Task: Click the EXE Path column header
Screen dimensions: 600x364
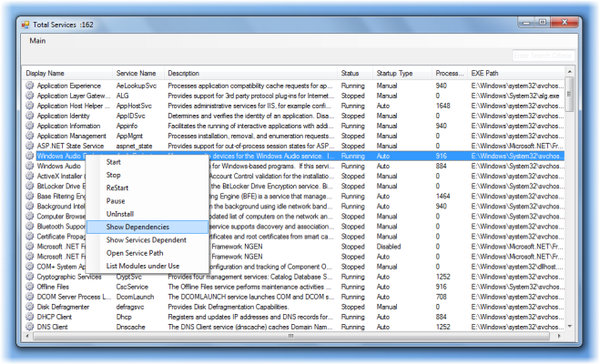Action: point(484,73)
